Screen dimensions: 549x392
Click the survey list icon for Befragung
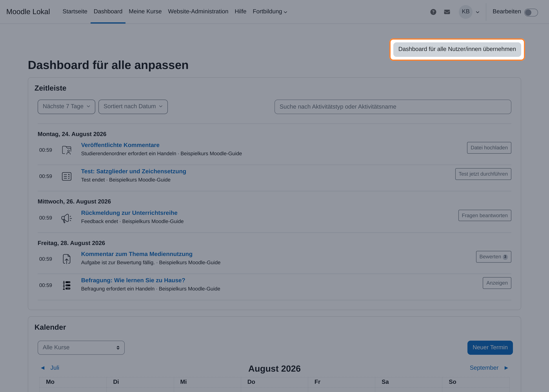point(67,285)
